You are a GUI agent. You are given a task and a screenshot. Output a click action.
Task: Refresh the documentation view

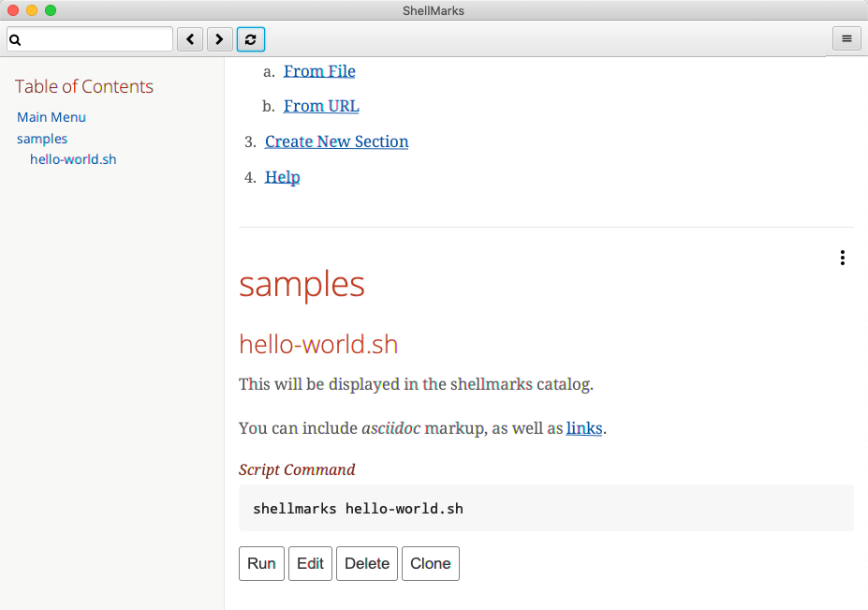pyautogui.click(x=250, y=38)
